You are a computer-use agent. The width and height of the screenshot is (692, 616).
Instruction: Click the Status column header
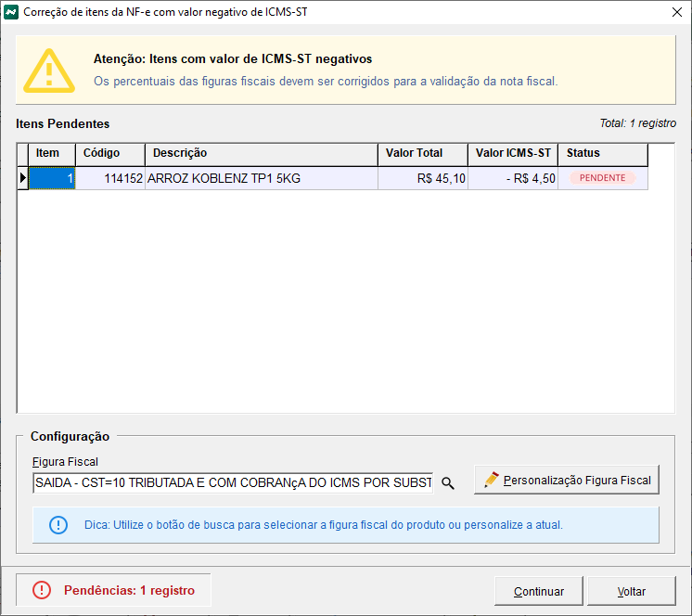click(x=601, y=153)
